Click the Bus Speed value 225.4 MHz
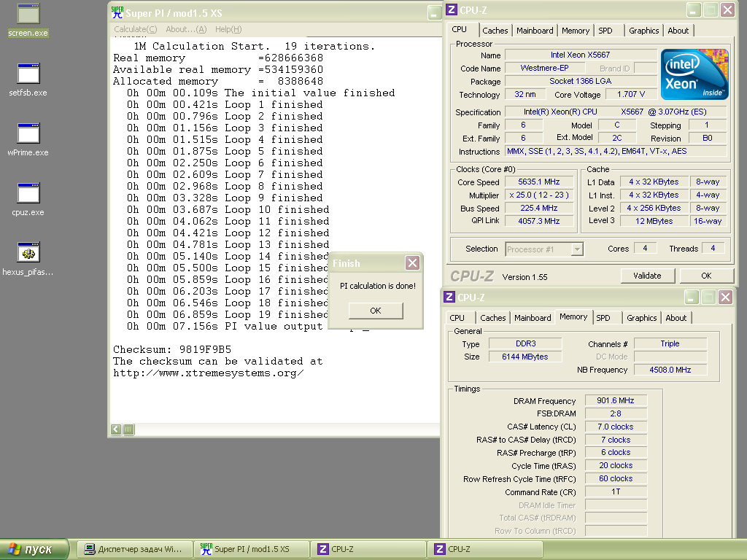This screenshot has width=747, height=560. [x=539, y=208]
